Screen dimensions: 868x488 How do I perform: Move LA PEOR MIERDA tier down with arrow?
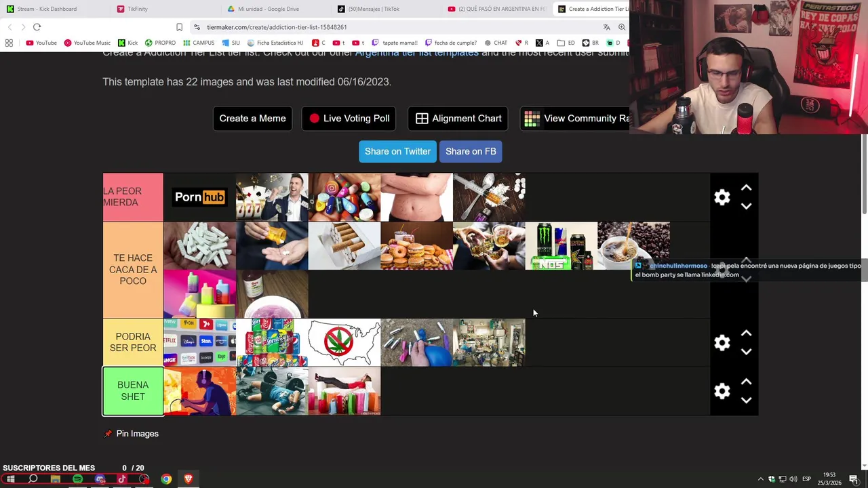pyautogui.click(x=746, y=206)
